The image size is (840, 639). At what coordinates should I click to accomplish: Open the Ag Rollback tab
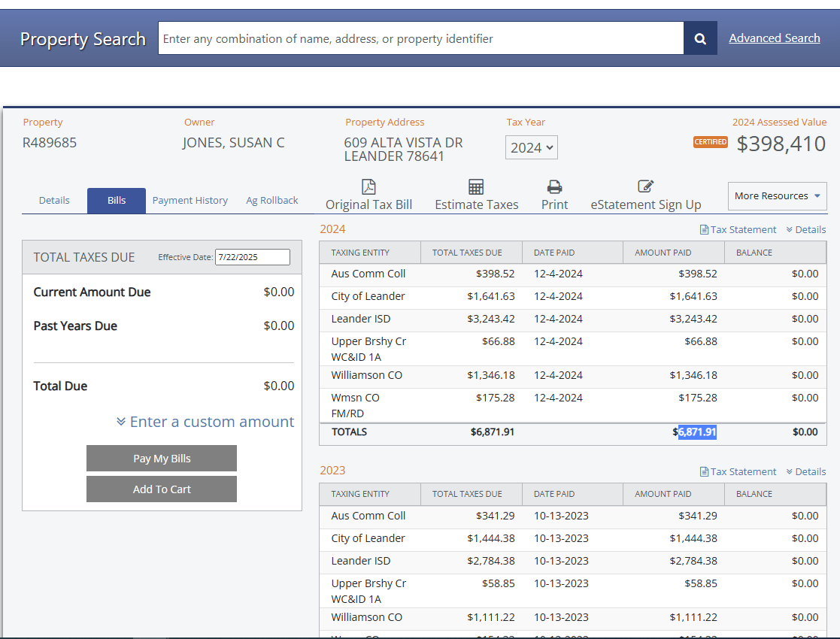(x=272, y=201)
